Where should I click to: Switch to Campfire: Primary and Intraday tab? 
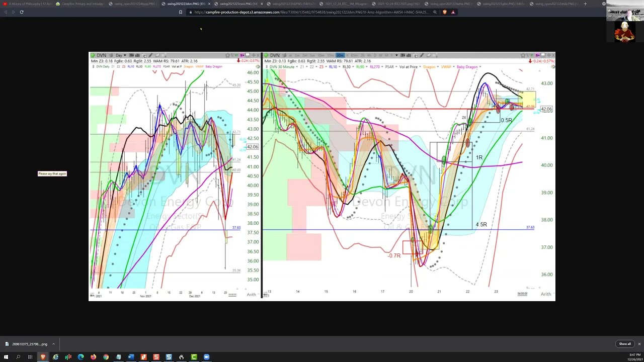click(80, 4)
